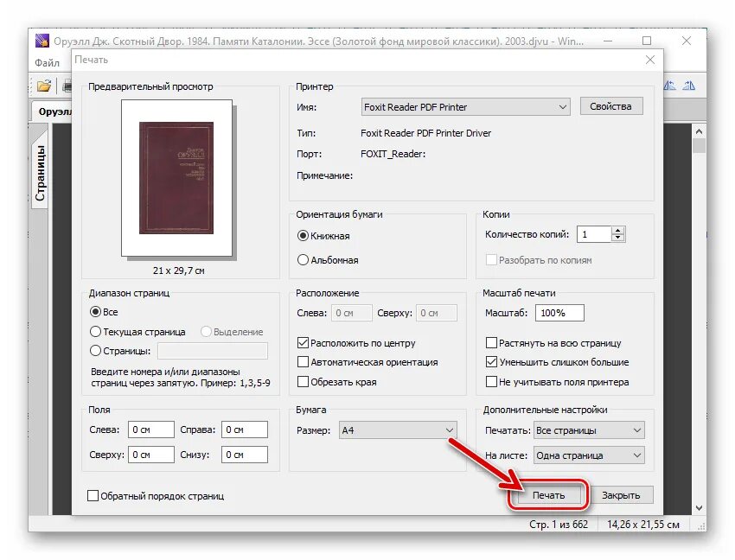Select the Оруэлл document tab

tap(54, 111)
